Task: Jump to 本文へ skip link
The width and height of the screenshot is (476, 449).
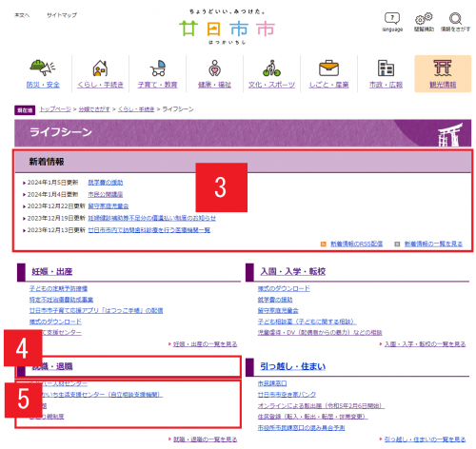Action: tap(22, 15)
